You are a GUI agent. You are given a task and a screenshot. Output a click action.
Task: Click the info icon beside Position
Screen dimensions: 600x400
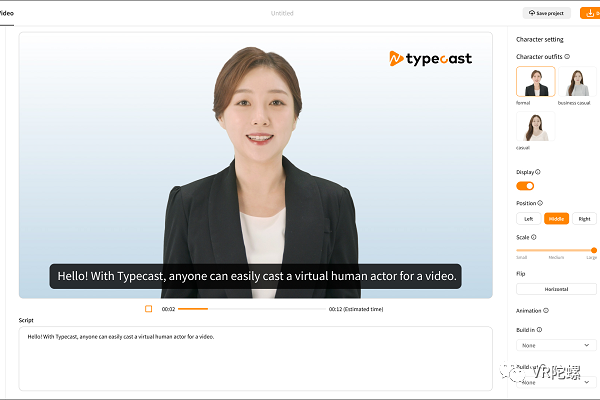click(540, 203)
